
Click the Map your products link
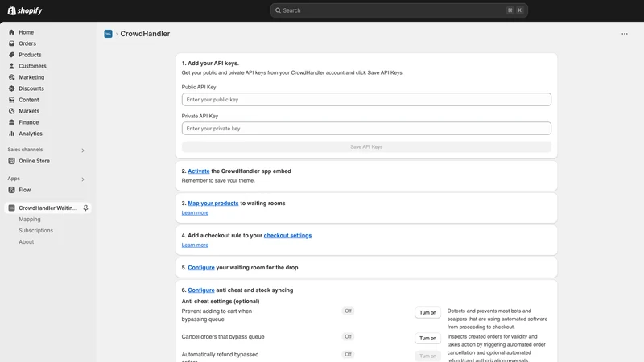213,204
